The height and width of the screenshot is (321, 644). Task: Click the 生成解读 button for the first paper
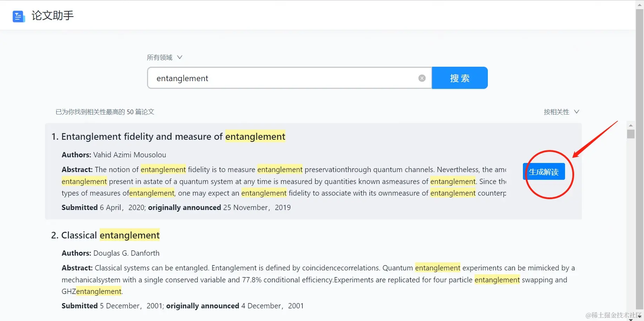coord(544,172)
